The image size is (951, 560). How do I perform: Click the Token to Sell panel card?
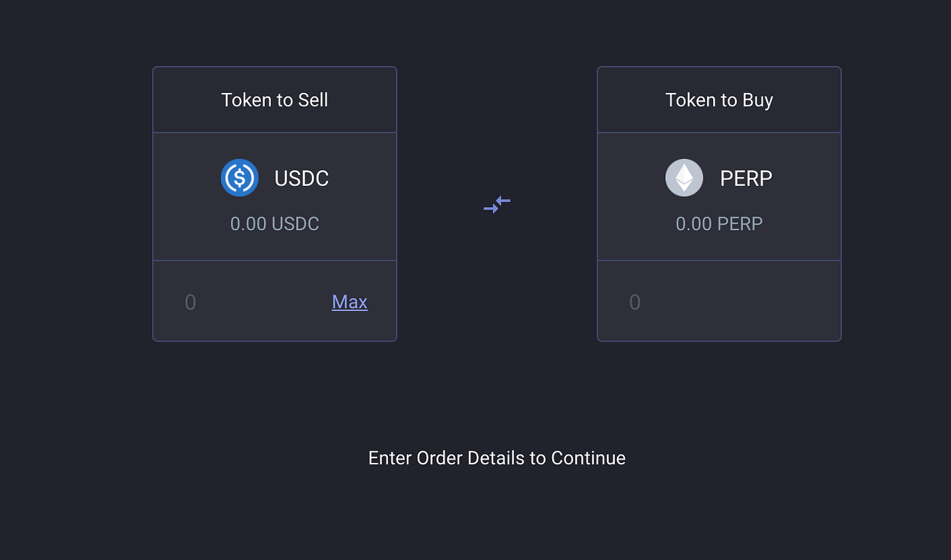tap(274, 204)
